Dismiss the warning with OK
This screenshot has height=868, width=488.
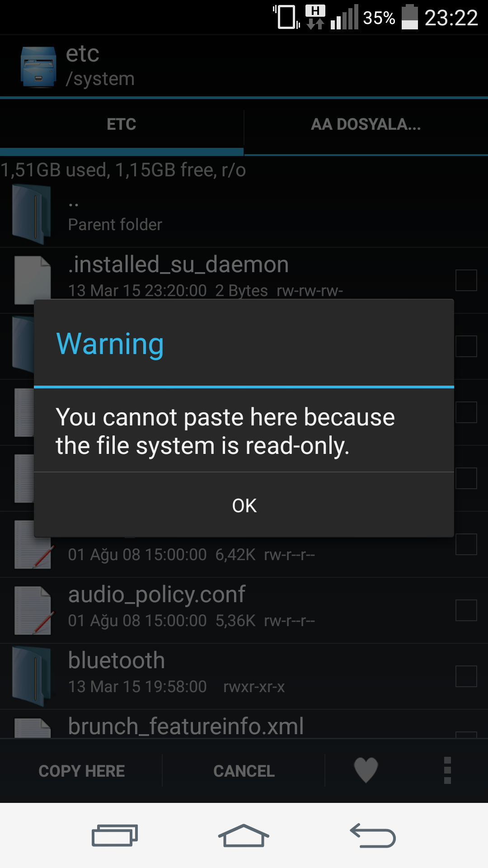[x=244, y=505]
